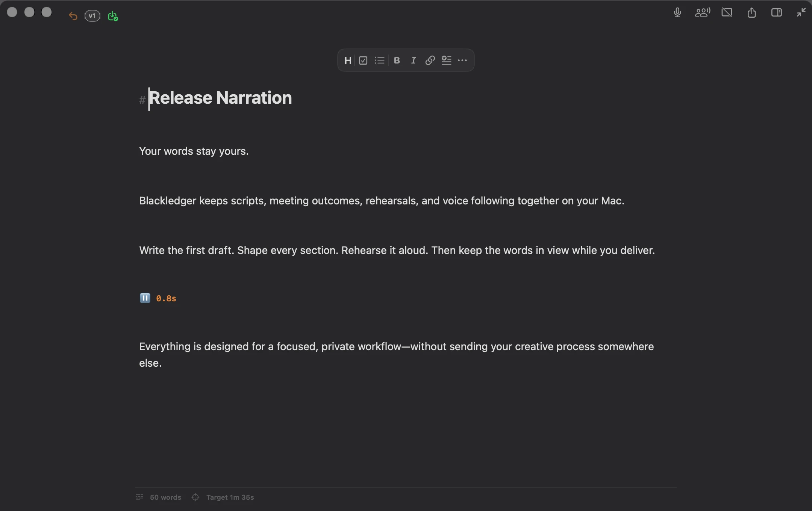Click the paragraph starting "Everything is designed"

[397, 355]
